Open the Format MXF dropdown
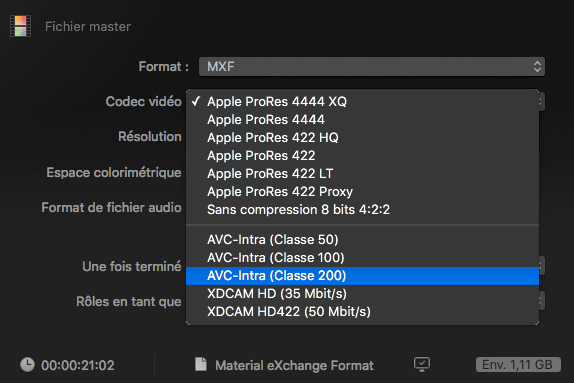 tap(372, 67)
